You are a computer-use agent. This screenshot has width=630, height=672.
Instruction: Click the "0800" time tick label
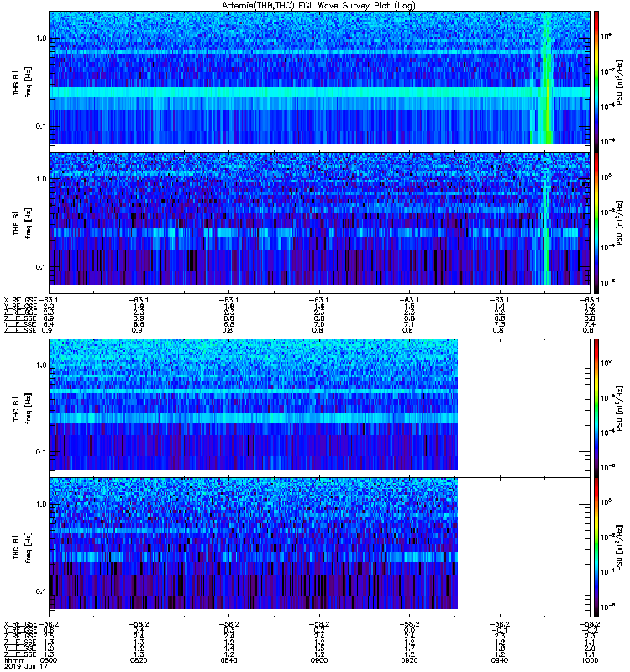click(x=49, y=660)
